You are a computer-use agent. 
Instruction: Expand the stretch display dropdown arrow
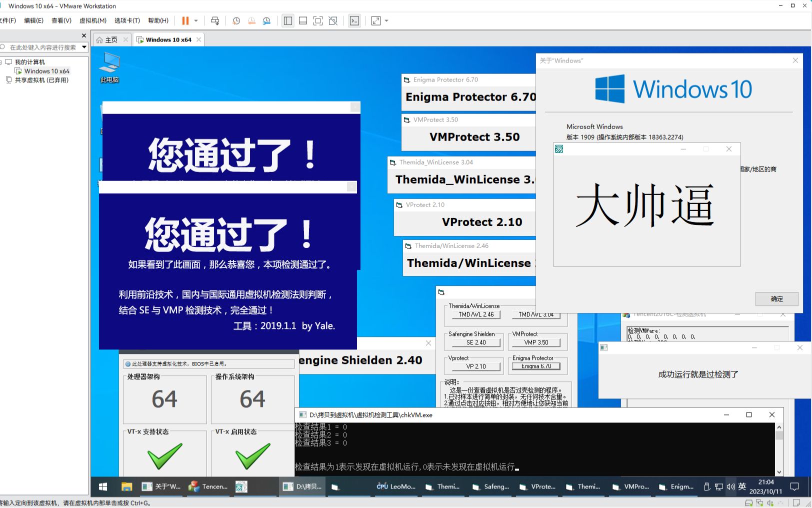(x=386, y=21)
